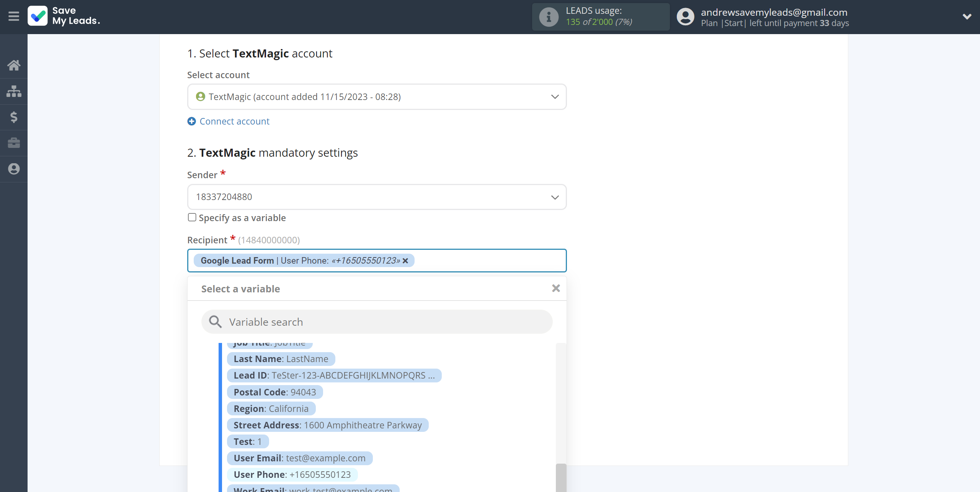This screenshot has height=492, width=980.
Task: Click the magnifier search icon
Action: click(x=215, y=322)
